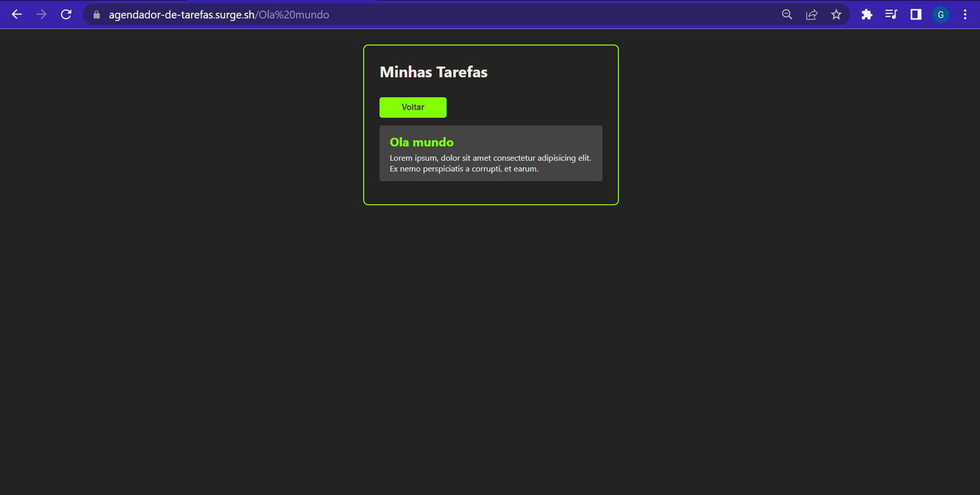Image resolution: width=980 pixels, height=495 pixels.
Task: Bookmark this page with the star
Action: (x=836, y=14)
